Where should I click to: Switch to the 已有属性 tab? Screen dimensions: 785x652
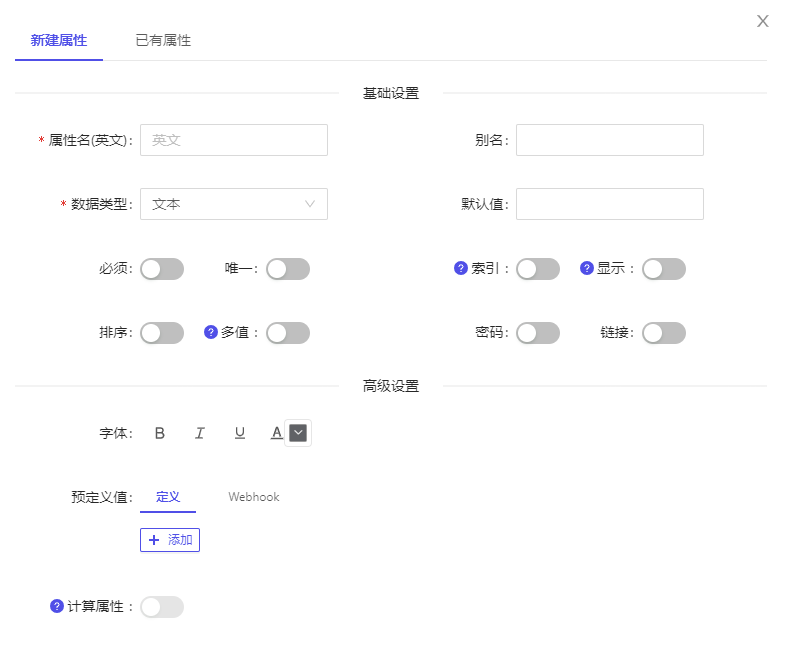(163, 41)
